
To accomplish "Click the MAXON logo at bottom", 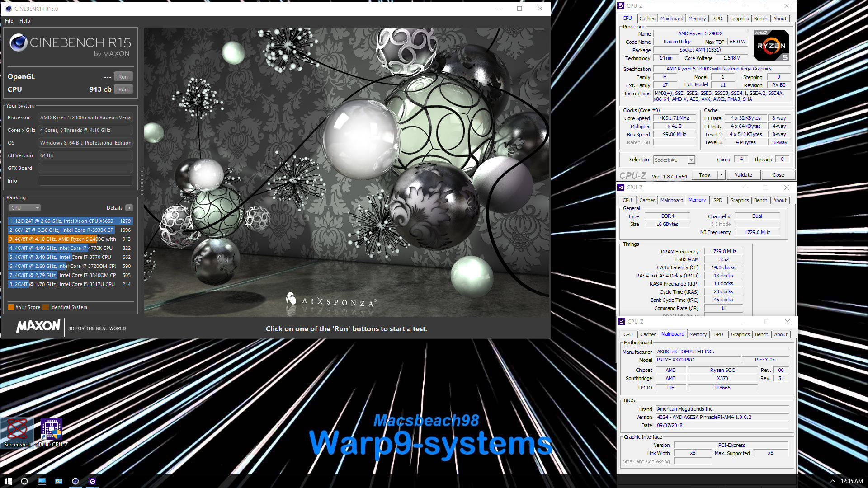I will coord(38,326).
